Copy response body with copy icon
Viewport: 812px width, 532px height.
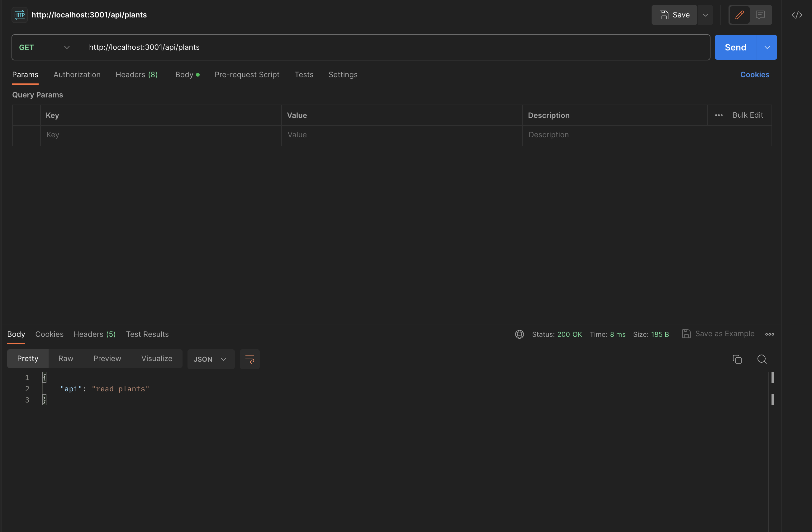pos(737,359)
